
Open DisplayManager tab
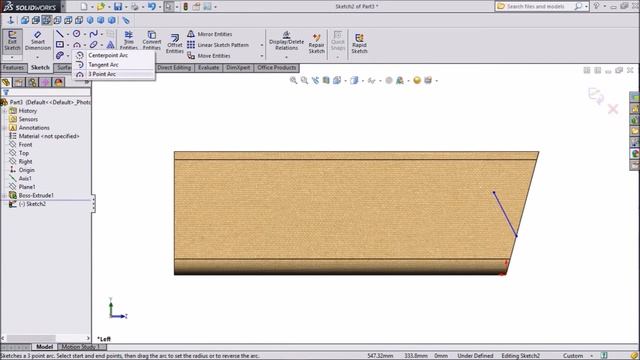tap(58, 82)
